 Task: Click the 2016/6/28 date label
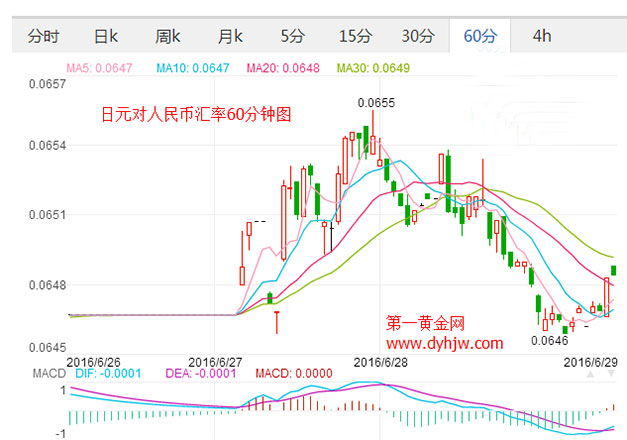pyautogui.click(x=380, y=362)
